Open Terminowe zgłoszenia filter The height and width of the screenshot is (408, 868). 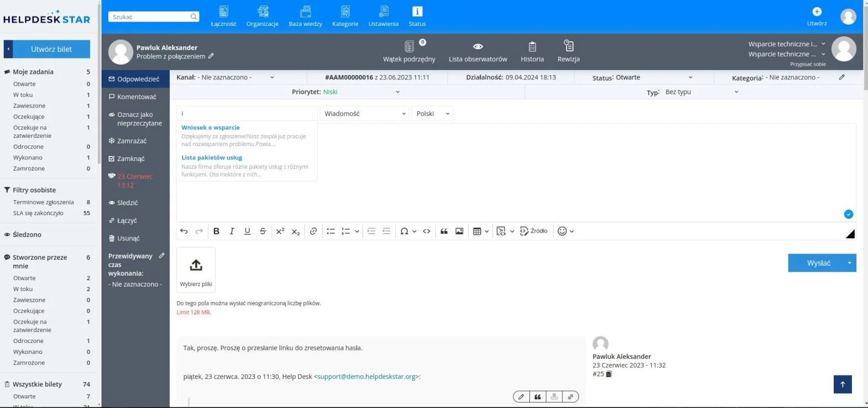(44, 202)
